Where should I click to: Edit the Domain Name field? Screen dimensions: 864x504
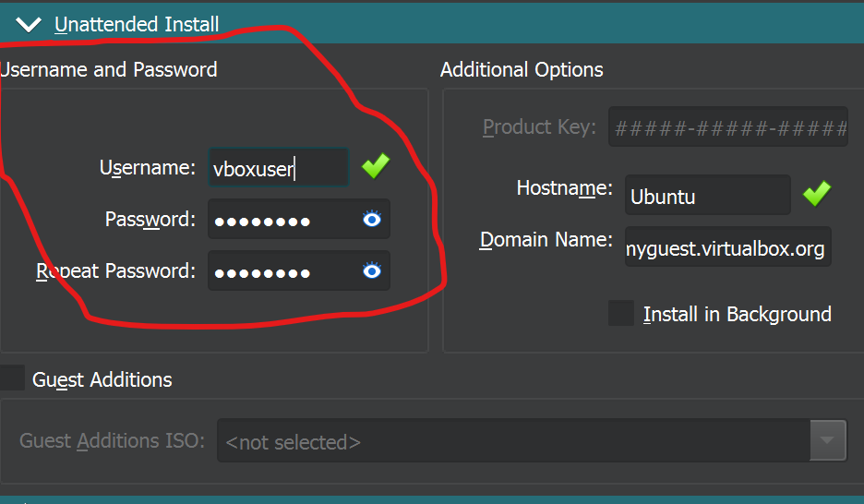coord(728,246)
